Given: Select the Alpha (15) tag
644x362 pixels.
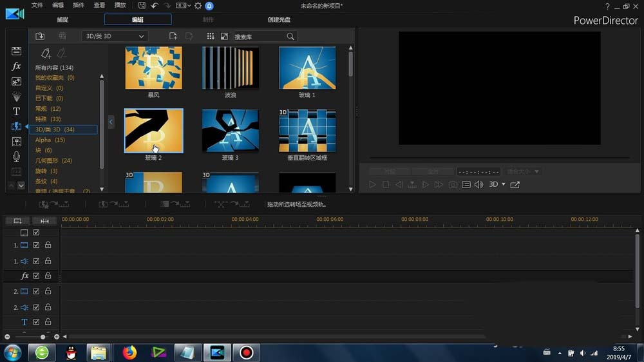Looking at the screenshot, I should [x=50, y=140].
